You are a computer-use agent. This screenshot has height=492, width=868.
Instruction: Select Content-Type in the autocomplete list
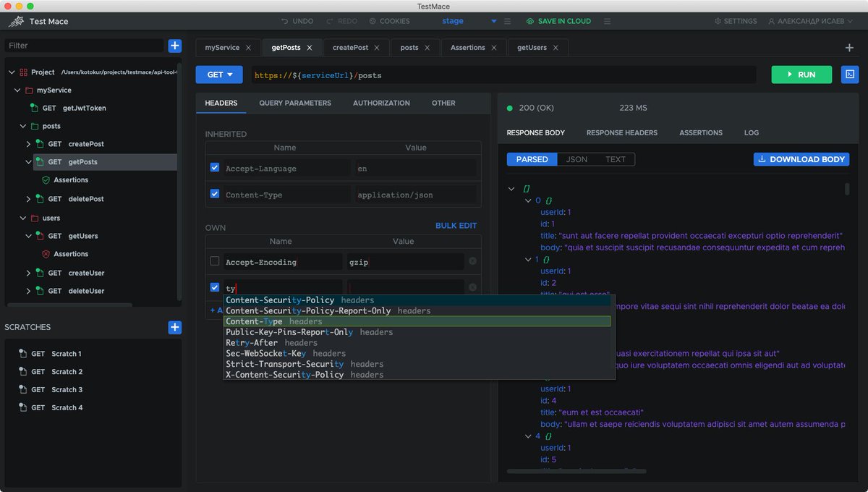pyautogui.click(x=417, y=321)
